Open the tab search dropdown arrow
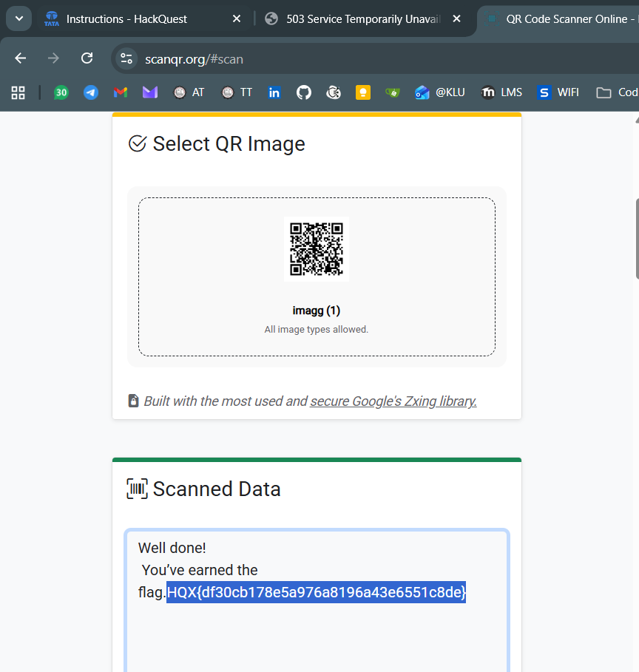 point(18,18)
